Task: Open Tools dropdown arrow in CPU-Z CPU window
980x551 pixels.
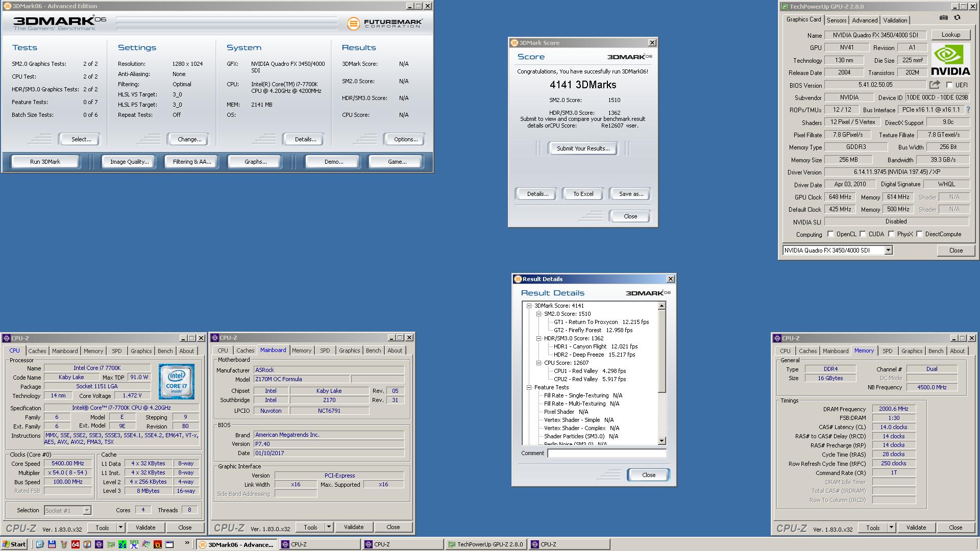Action: point(121,528)
